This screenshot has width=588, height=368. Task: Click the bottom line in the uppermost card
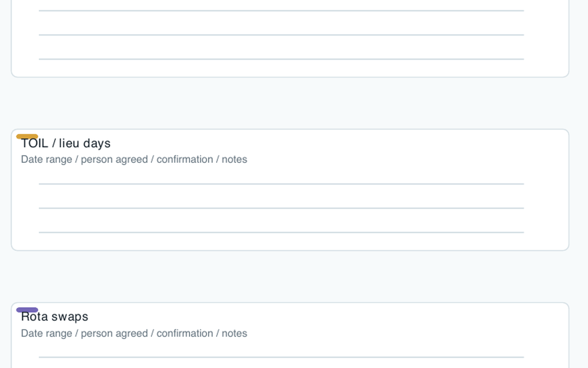tap(281, 59)
